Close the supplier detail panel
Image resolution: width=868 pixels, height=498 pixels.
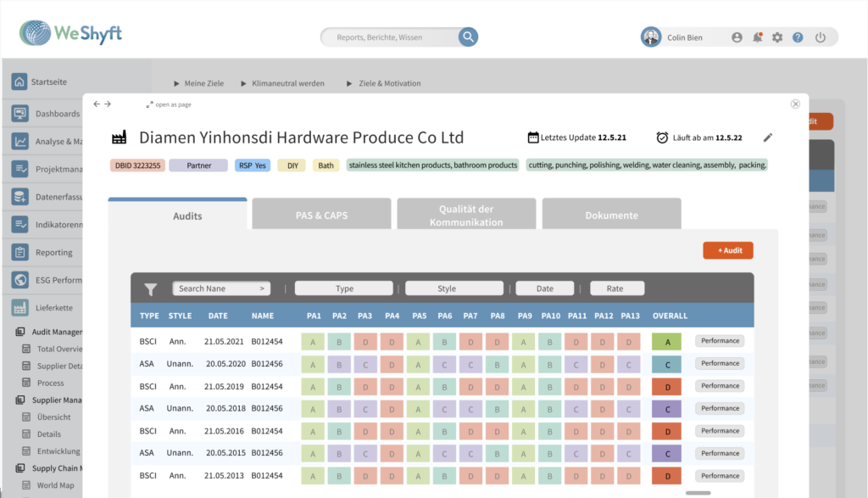coord(795,104)
